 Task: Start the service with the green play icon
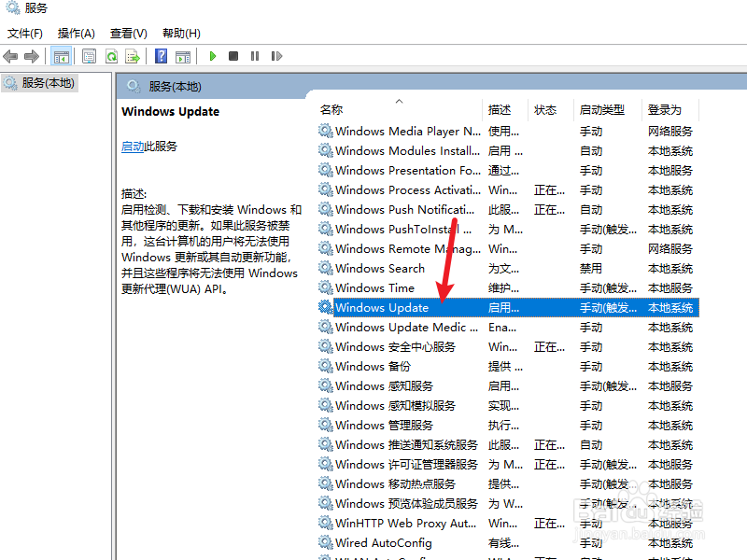[213, 56]
